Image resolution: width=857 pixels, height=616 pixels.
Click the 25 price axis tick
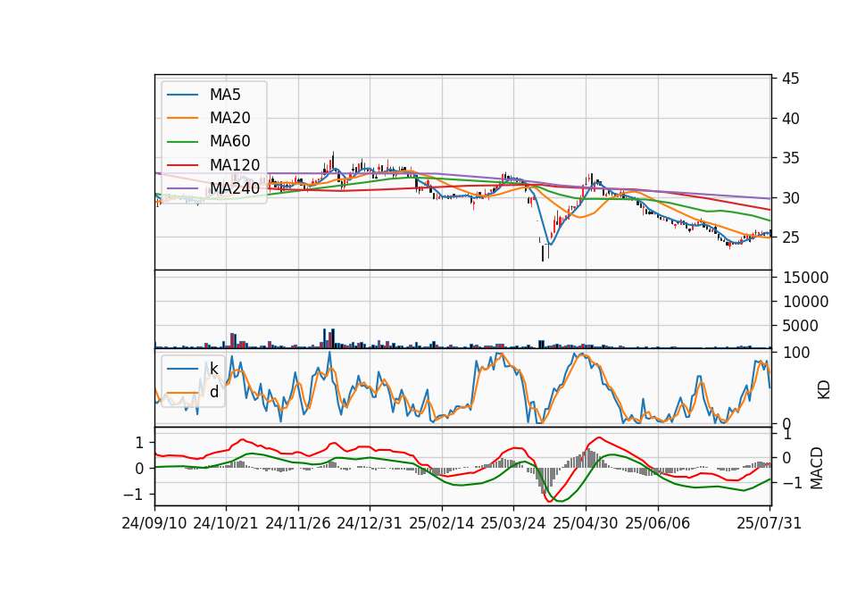pyautogui.click(x=790, y=237)
